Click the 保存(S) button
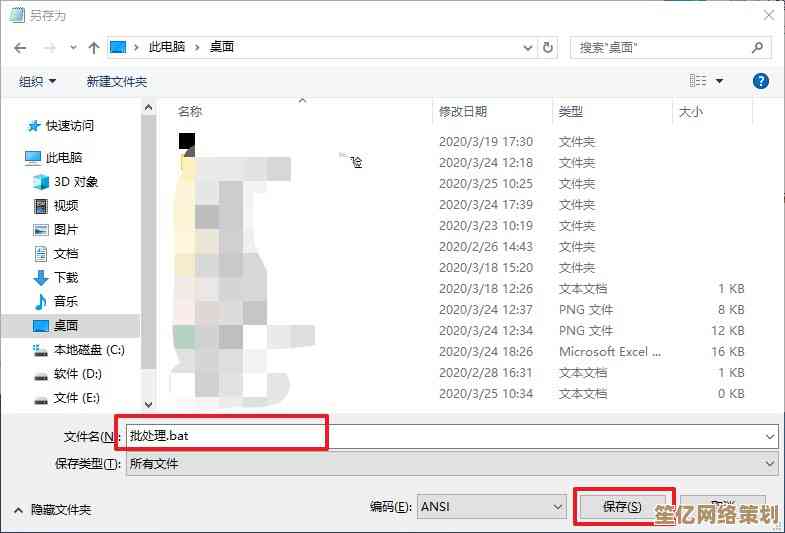Viewport: 785px width, 533px height. coord(622,507)
